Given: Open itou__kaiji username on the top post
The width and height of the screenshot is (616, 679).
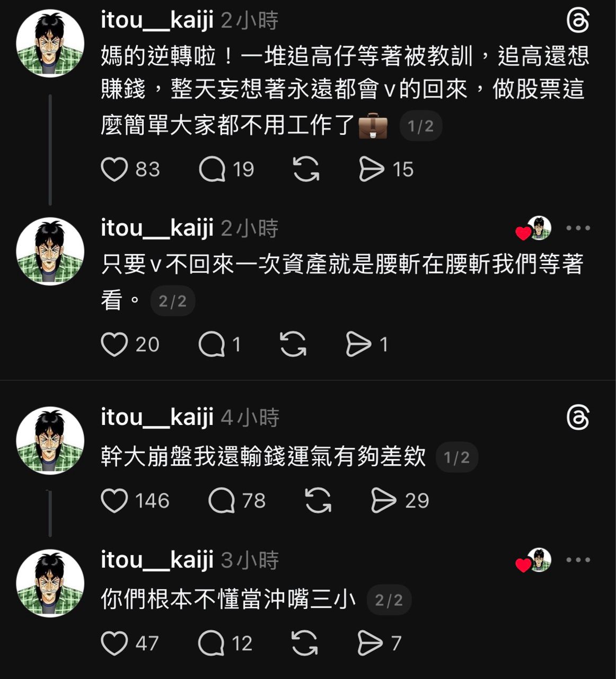Looking at the screenshot, I should pos(157,20).
